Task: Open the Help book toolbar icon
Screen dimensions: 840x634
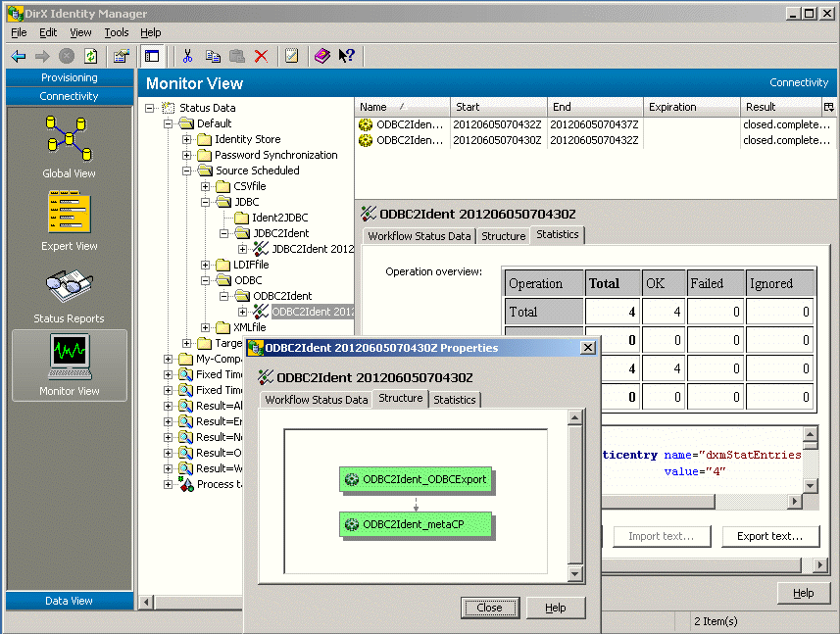Action: 321,56
